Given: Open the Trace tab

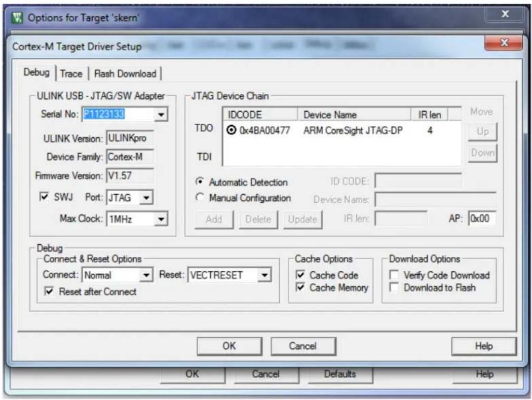Looking at the screenshot, I should (x=71, y=74).
